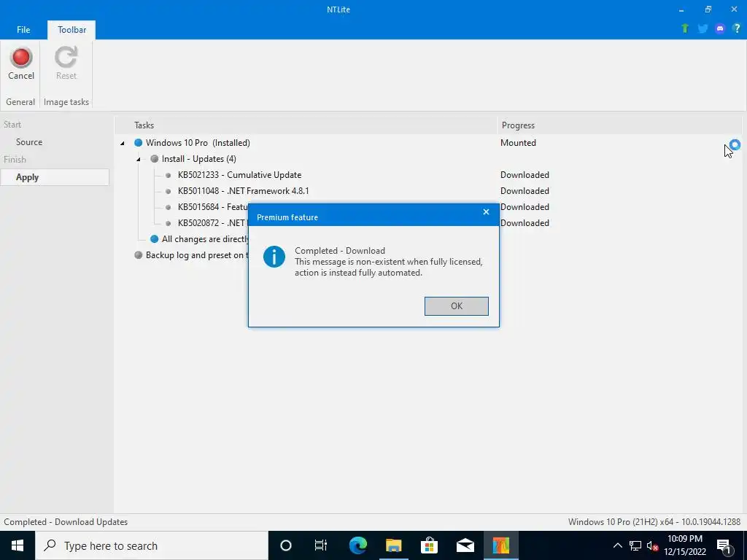
Task: Click the Mounted progress text
Action: (519, 143)
